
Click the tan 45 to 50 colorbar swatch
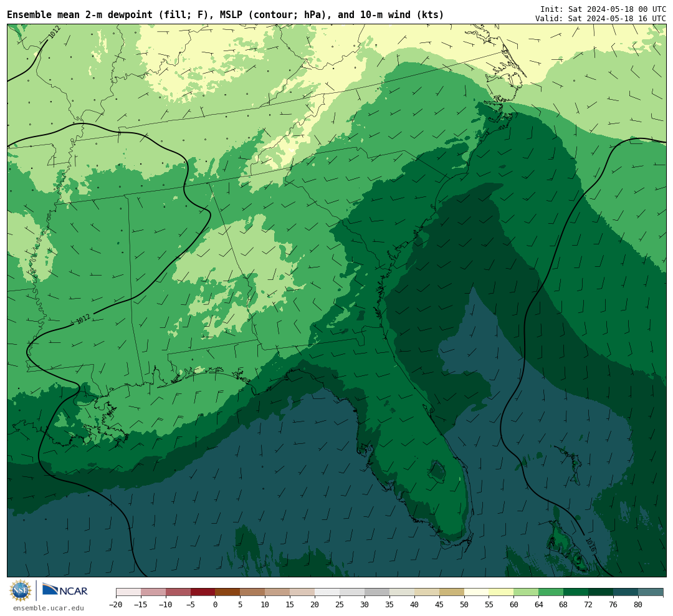coord(452,592)
